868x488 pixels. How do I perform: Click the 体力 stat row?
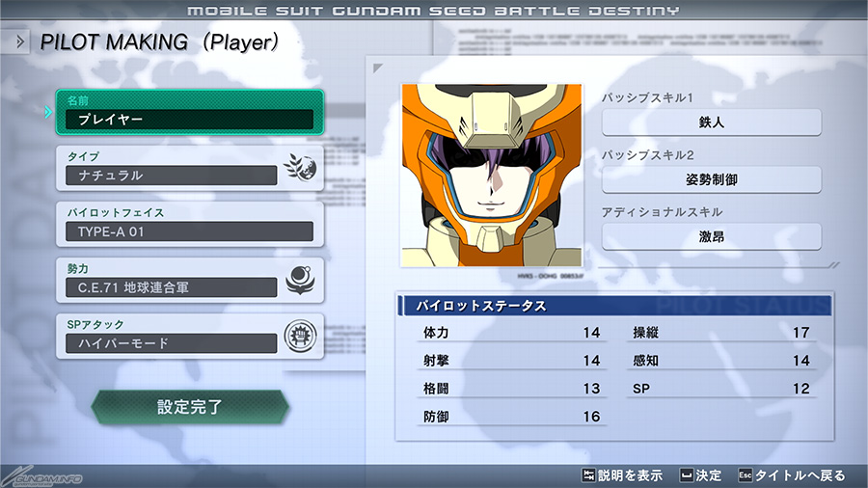coord(511,333)
